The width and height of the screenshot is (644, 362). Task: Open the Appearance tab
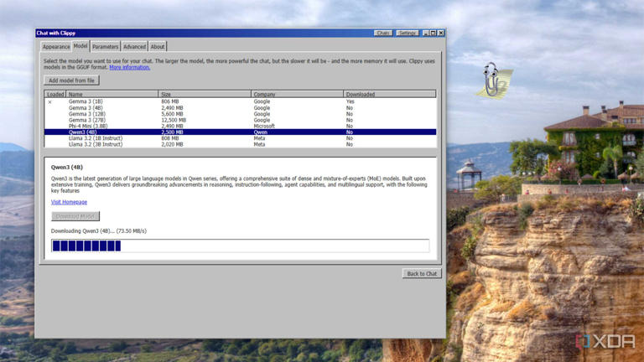click(x=56, y=47)
